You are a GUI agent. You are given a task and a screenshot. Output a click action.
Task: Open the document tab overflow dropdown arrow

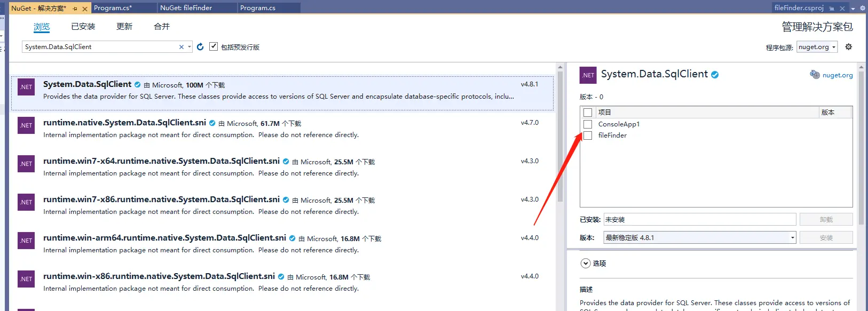click(x=853, y=9)
